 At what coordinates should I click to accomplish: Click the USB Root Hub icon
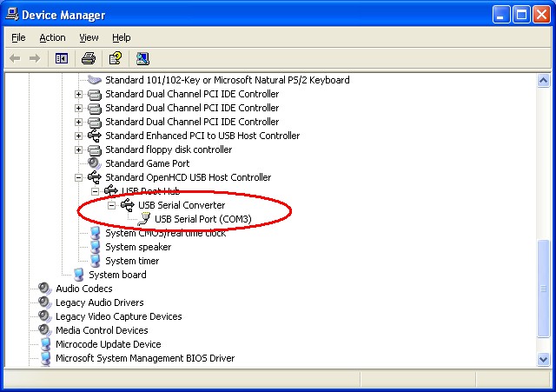pos(111,190)
